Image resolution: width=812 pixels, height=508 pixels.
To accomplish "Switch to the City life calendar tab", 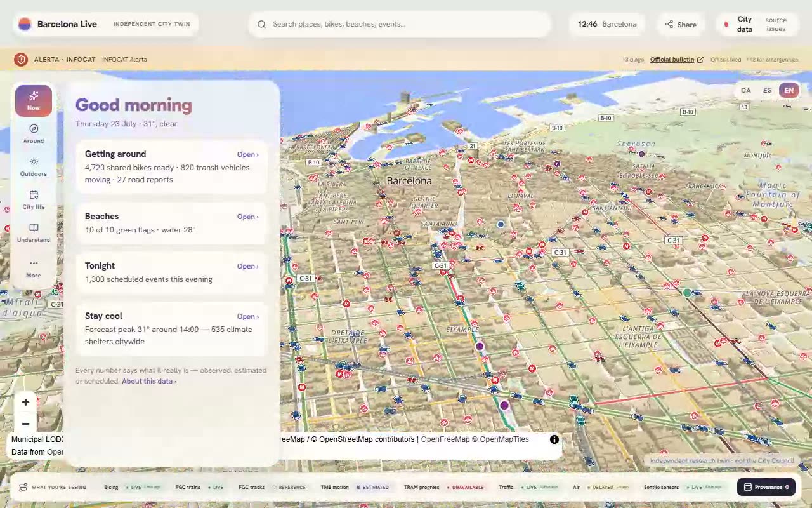I will coord(34,200).
